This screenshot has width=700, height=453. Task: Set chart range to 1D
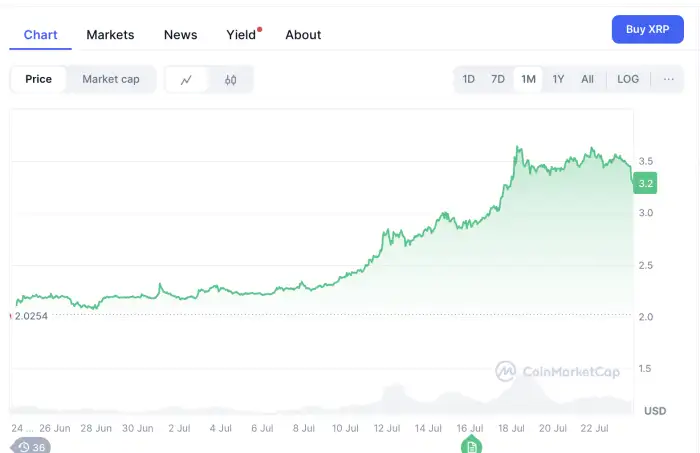click(x=468, y=79)
